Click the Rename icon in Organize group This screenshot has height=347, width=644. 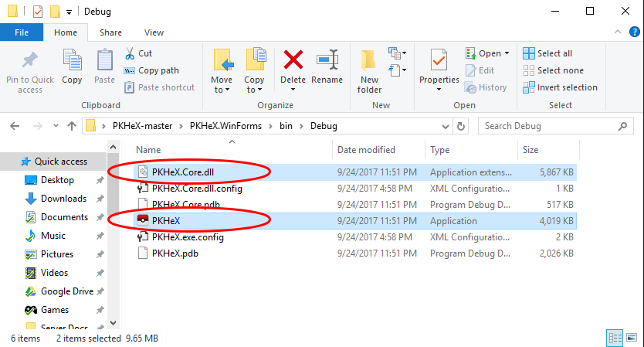pos(327,60)
